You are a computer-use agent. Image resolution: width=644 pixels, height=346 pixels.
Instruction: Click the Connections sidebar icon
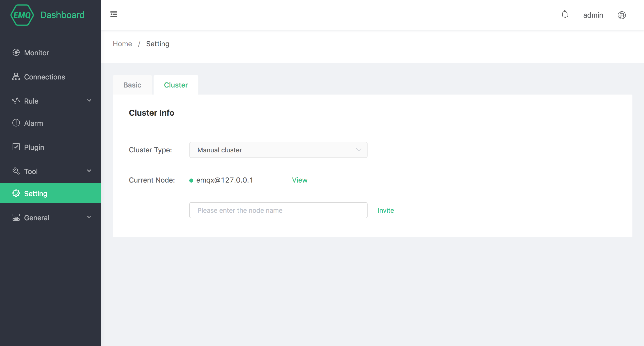coord(16,77)
